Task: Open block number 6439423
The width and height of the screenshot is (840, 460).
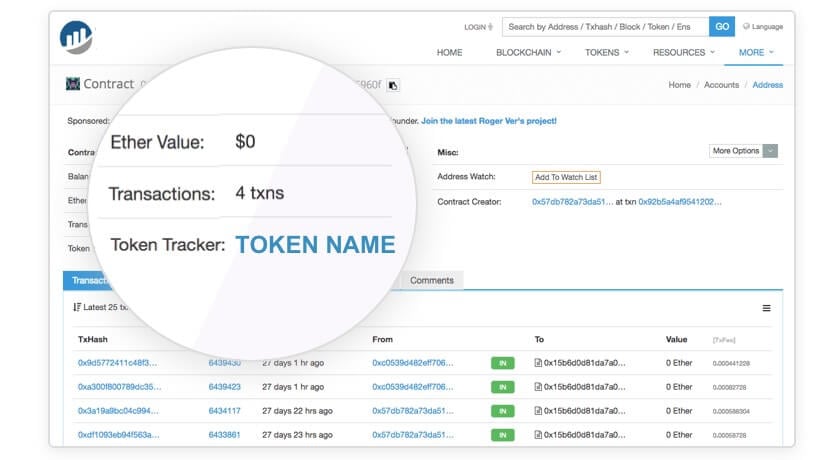Action: (224, 387)
